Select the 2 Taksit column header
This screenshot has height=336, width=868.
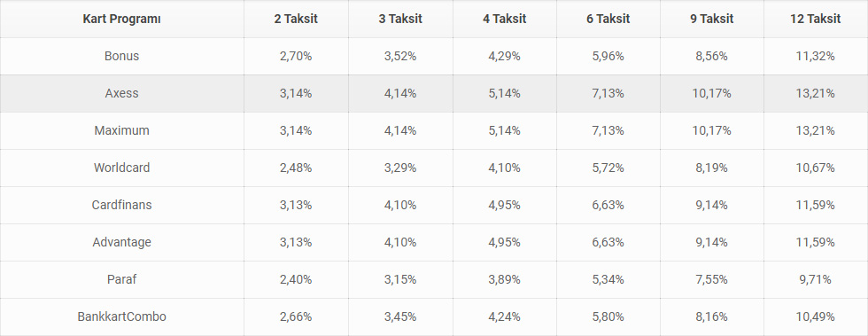(296, 19)
